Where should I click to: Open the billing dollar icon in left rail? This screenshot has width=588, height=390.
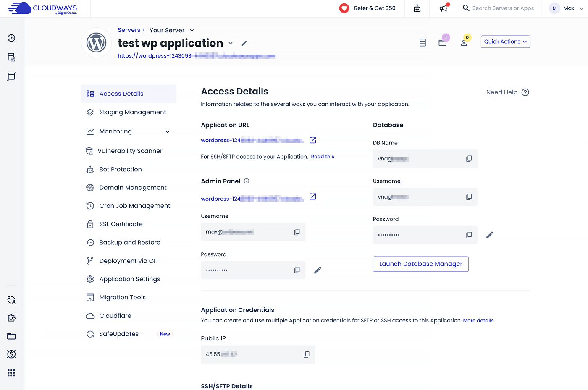(11, 354)
